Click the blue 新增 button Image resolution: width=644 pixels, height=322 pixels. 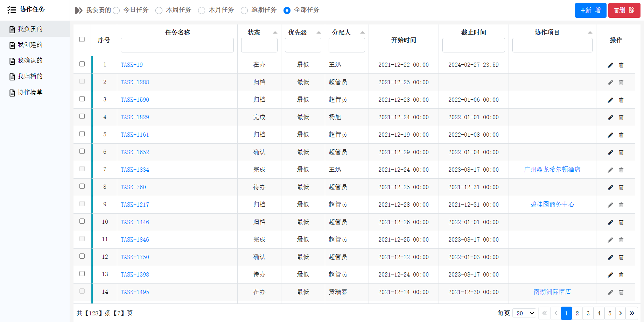pos(591,10)
